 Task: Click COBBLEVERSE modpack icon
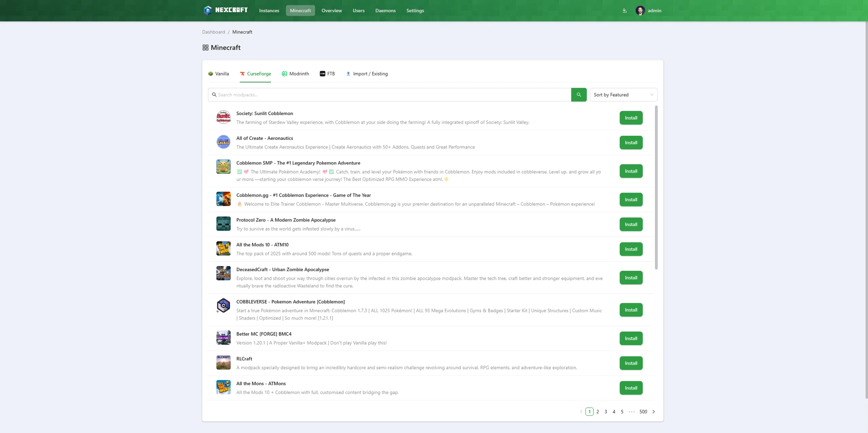(x=223, y=306)
